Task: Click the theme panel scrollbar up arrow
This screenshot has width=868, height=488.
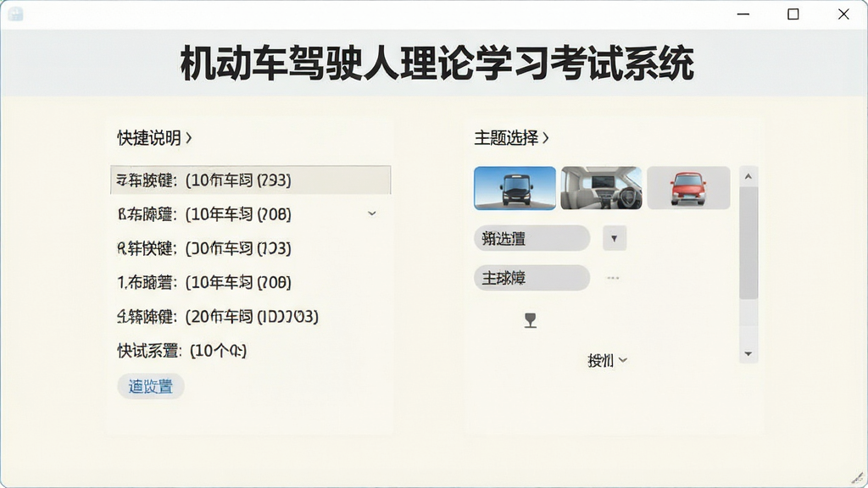Action: (748, 176)
